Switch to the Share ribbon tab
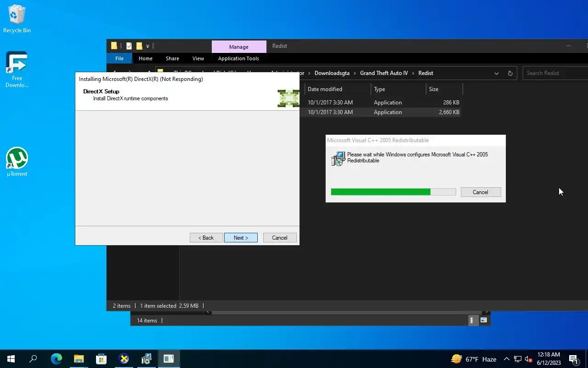Screen dimensions: 588x368 (172, 58)
